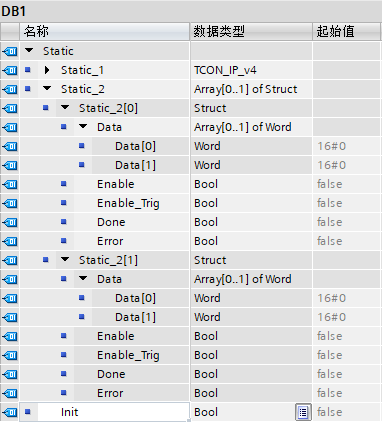Click the Array[0..1] of Struct data type cell
Screen dimensions: 382x422
pyautogui.click(x=251, y=89)
